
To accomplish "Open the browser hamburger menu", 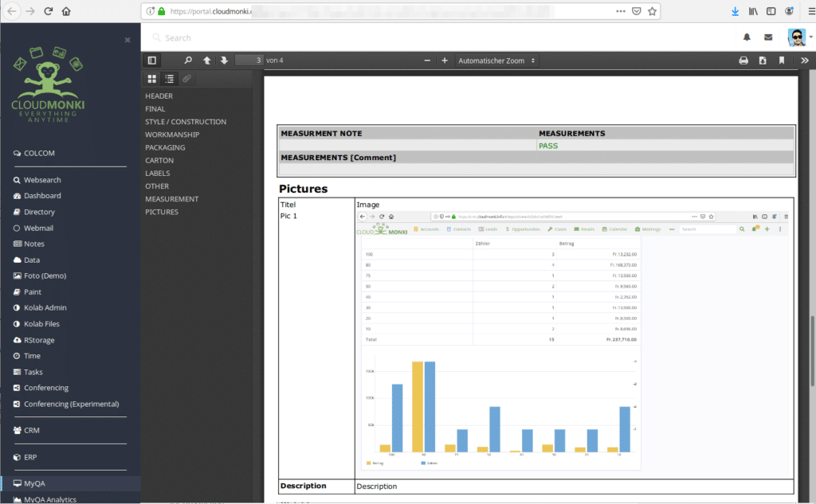I will point(810,11).
